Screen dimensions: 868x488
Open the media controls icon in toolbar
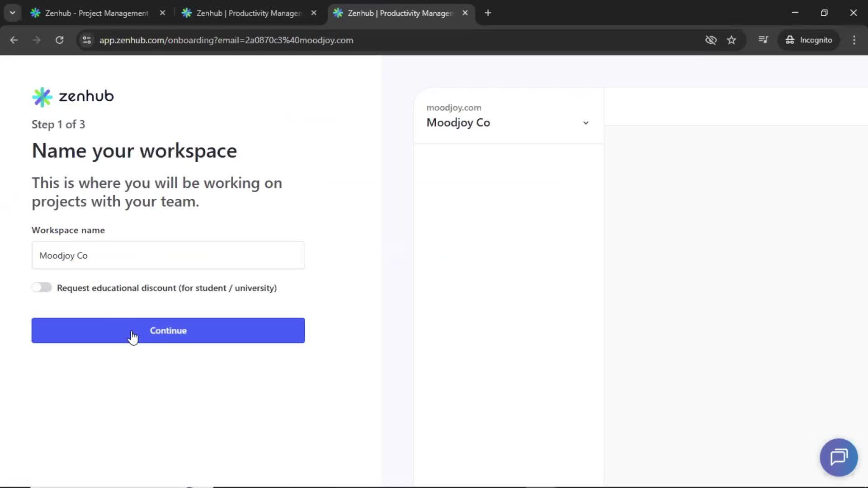tap(763, 40)
